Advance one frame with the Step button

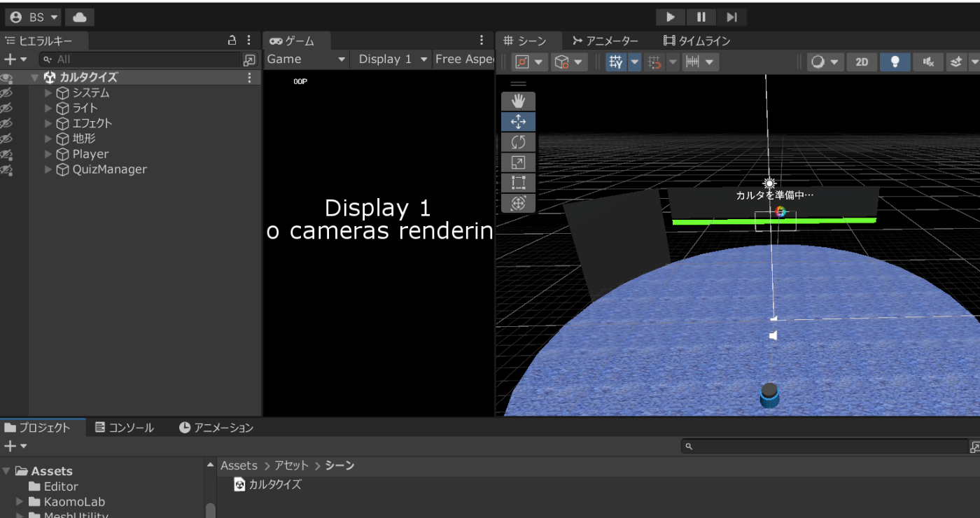click(x=731, y=17)
